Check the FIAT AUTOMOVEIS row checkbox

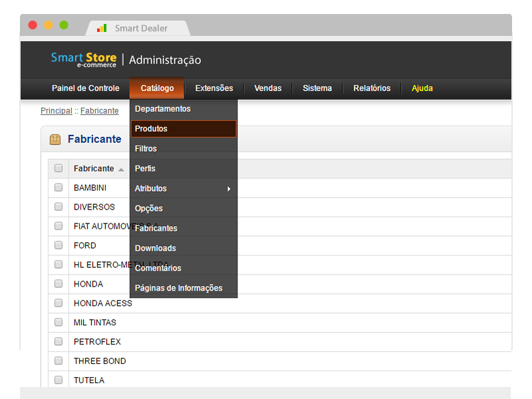click(59, 225)
